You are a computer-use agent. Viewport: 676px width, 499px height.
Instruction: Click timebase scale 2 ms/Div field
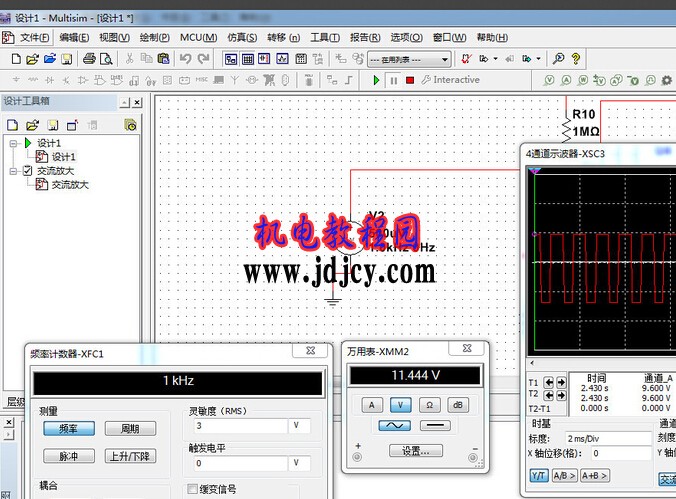[x=608, y=439]
